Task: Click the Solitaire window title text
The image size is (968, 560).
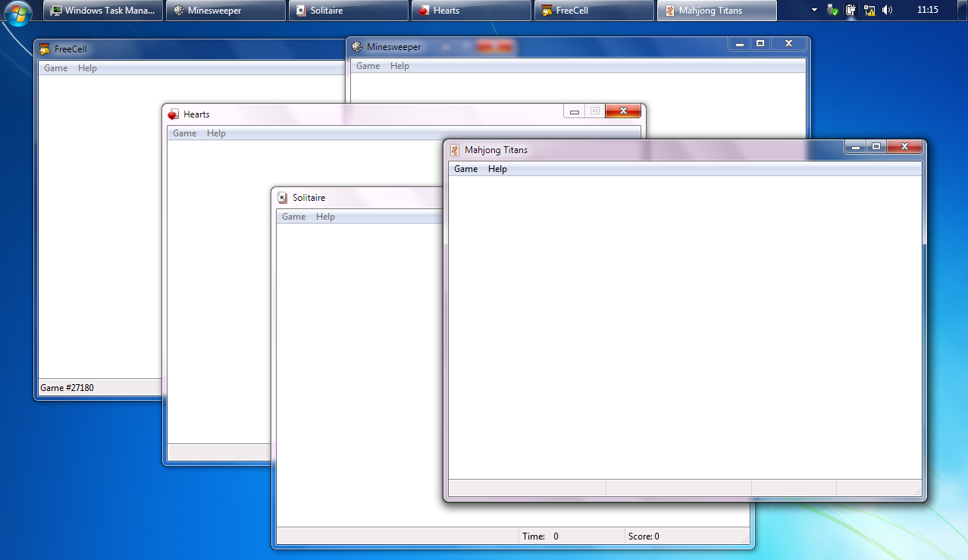Action: point(309,198)
